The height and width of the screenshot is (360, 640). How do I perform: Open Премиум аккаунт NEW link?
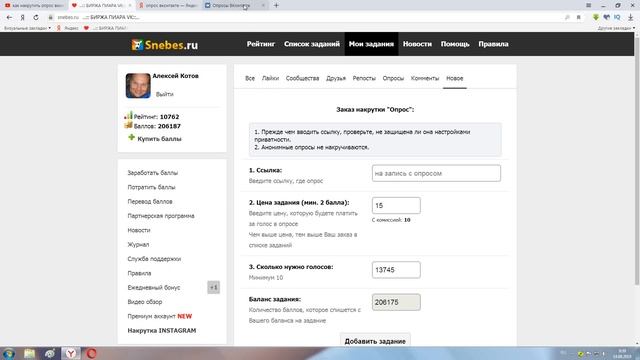tap(160, 316)
